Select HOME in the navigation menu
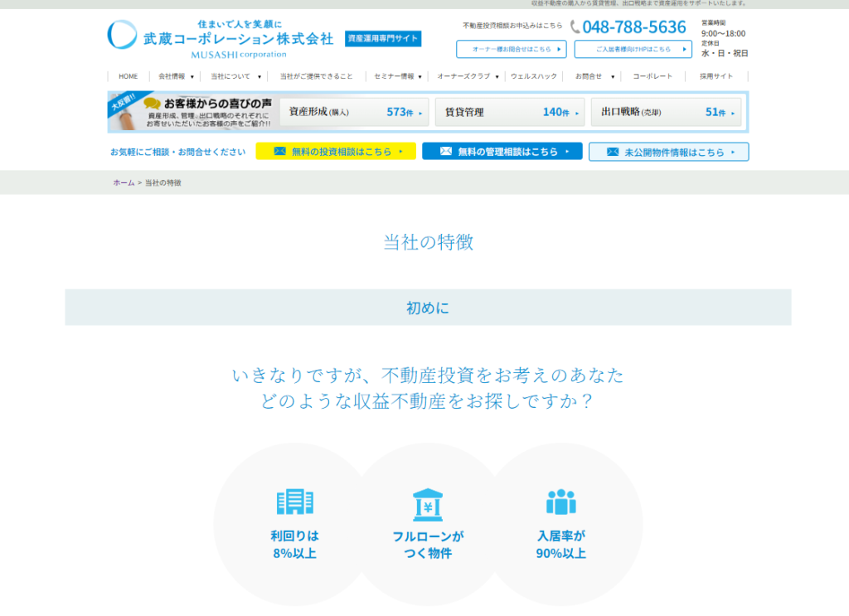The image size is (849, 616). pyautogui.click(x=129, y=75)
